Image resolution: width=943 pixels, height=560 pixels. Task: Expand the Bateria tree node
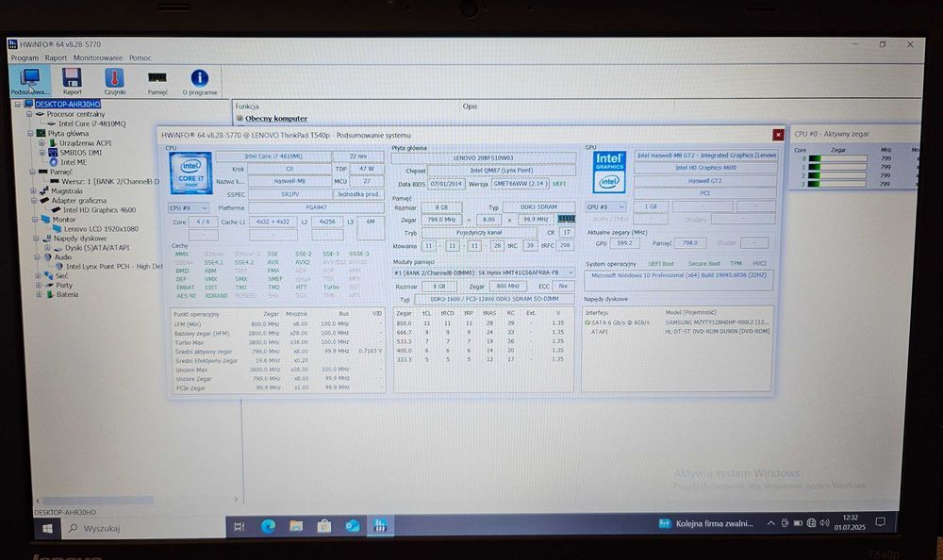(38, 294)
